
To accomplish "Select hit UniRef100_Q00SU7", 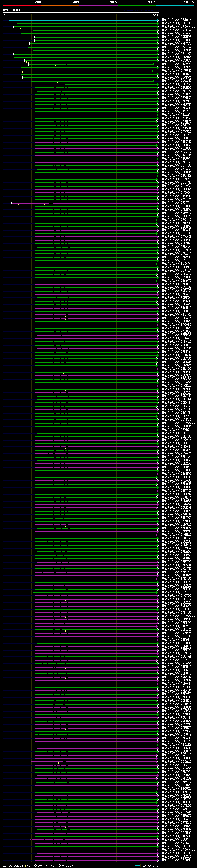I will point(176,81).
